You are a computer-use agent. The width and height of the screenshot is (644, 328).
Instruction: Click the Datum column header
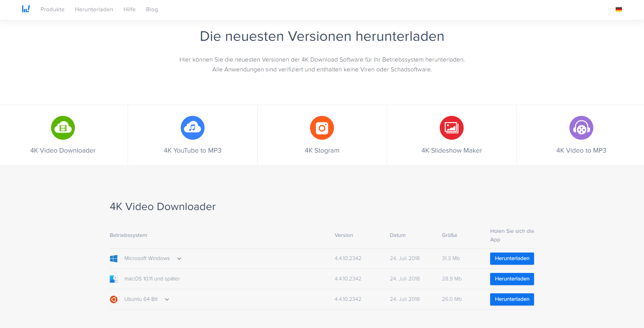[398, 235]
